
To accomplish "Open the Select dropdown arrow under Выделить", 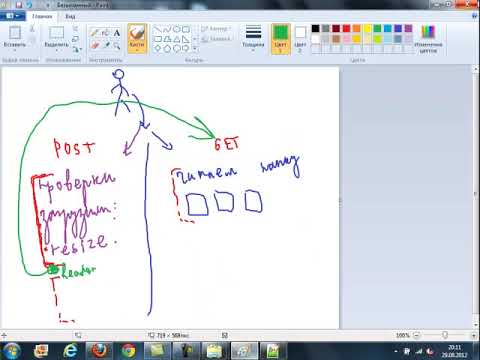I will click(56, 50).
